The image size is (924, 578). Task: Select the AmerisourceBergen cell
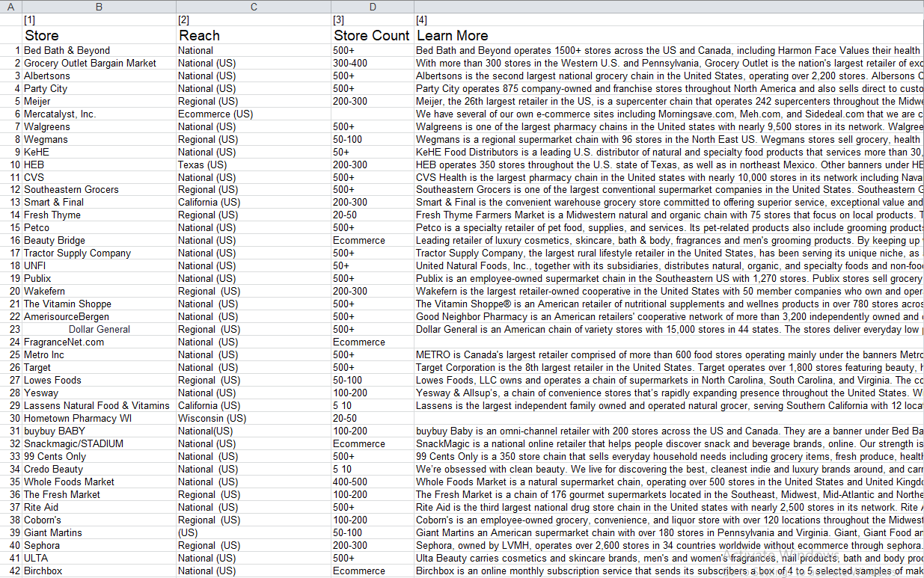(x=99, y=317)
